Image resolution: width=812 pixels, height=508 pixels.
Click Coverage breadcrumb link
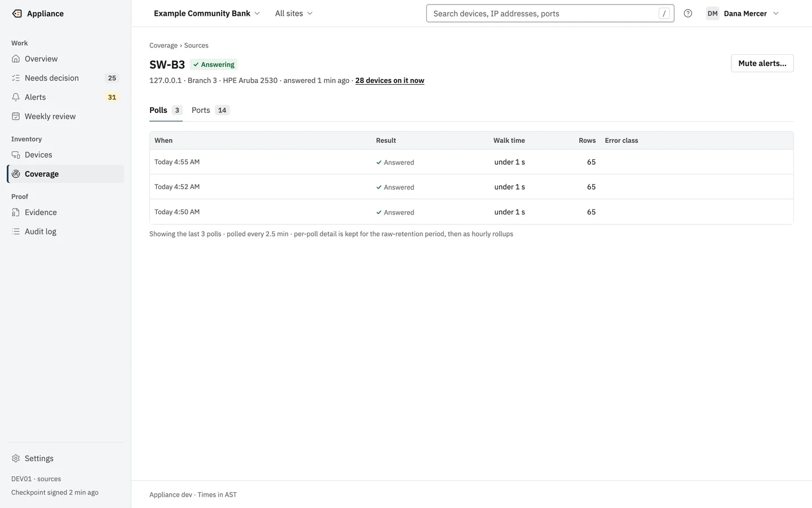[164, 45]
